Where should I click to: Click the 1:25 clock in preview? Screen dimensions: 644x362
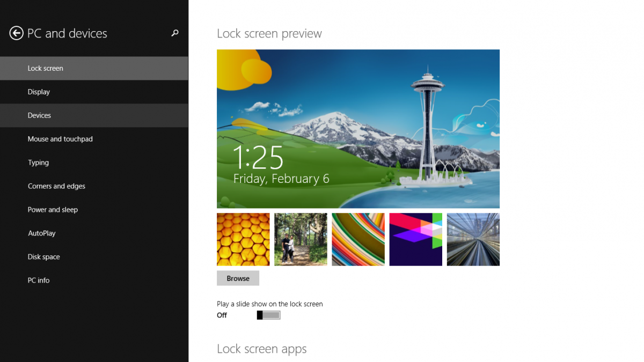click(x=258, y=158)
